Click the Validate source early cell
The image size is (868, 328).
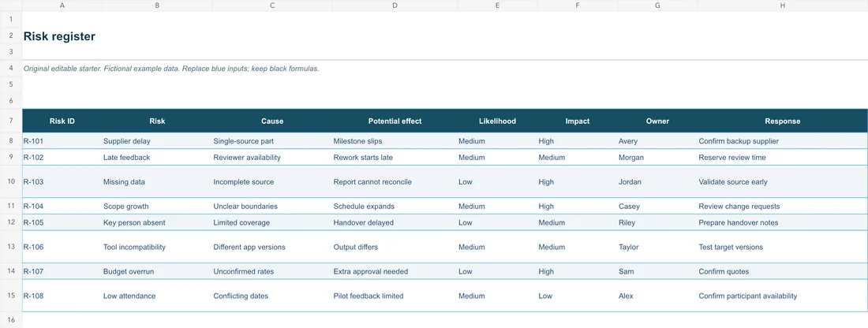[x=782, y=181]
